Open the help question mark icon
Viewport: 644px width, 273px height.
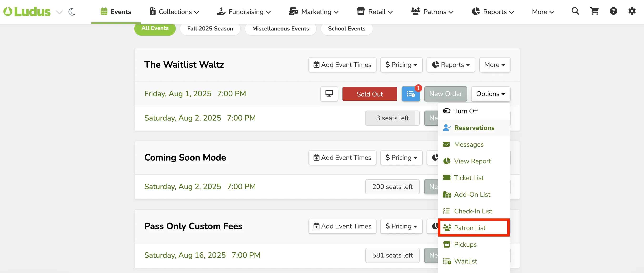pos(613,11)
